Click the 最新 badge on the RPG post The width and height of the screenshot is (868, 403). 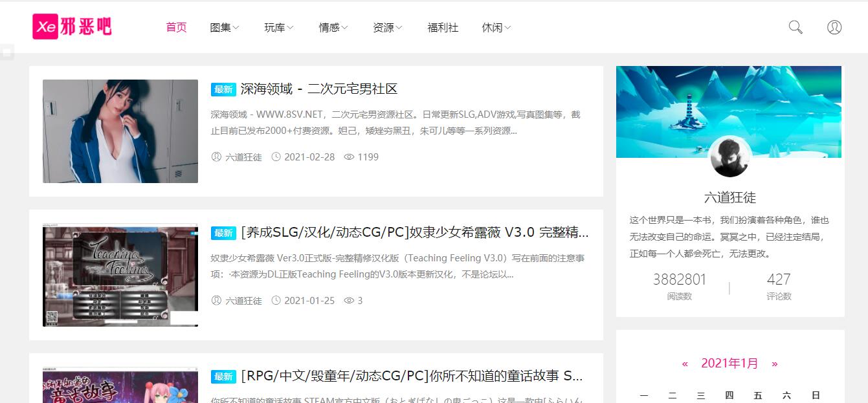coord(223,376)
